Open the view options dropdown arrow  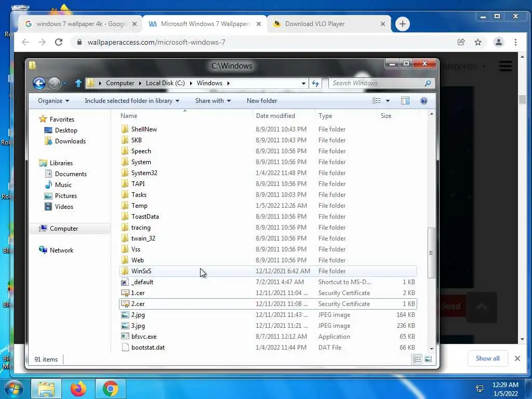point(388,101)
